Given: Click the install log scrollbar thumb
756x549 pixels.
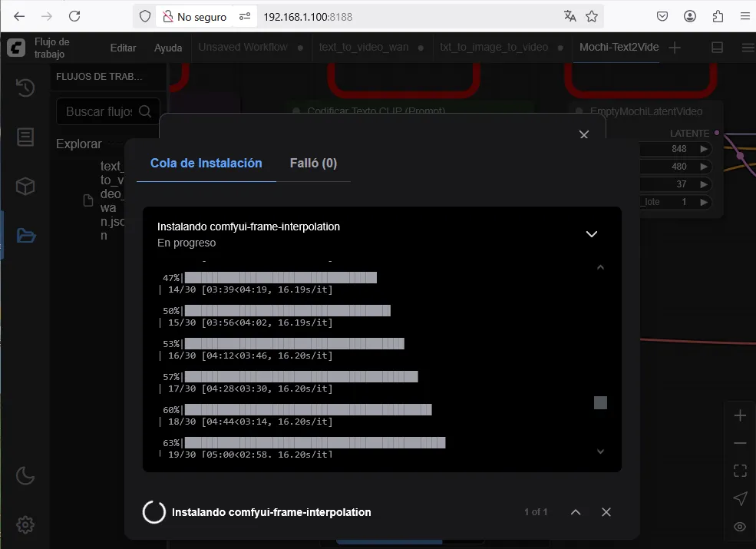Looking at the screenshot, I should [600, 402].
